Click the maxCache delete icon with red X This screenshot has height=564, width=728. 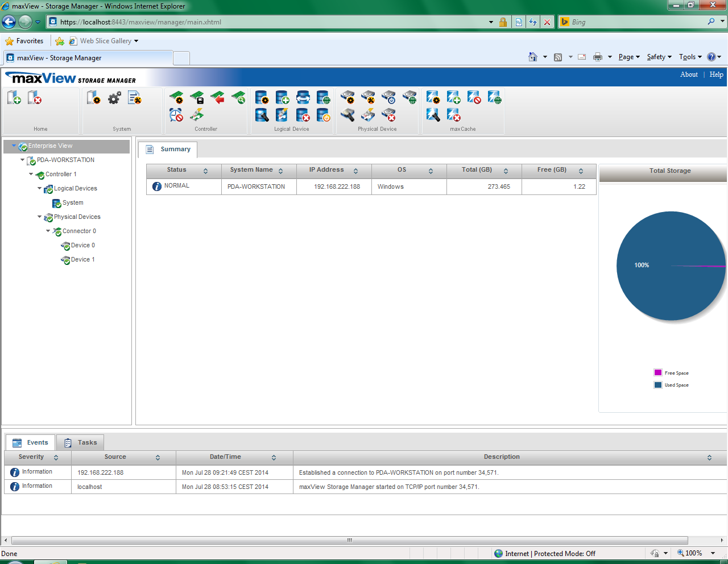(453, 115)
